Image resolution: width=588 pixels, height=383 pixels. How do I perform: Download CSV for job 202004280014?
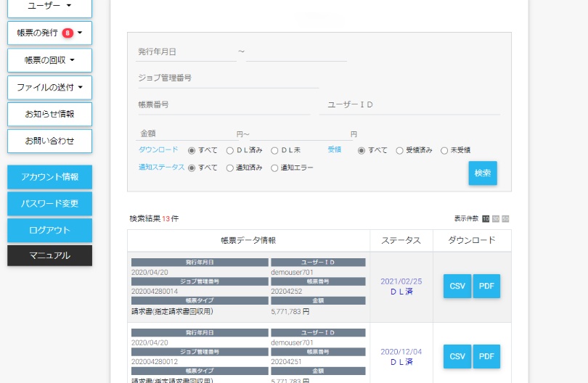pos(457,287)
